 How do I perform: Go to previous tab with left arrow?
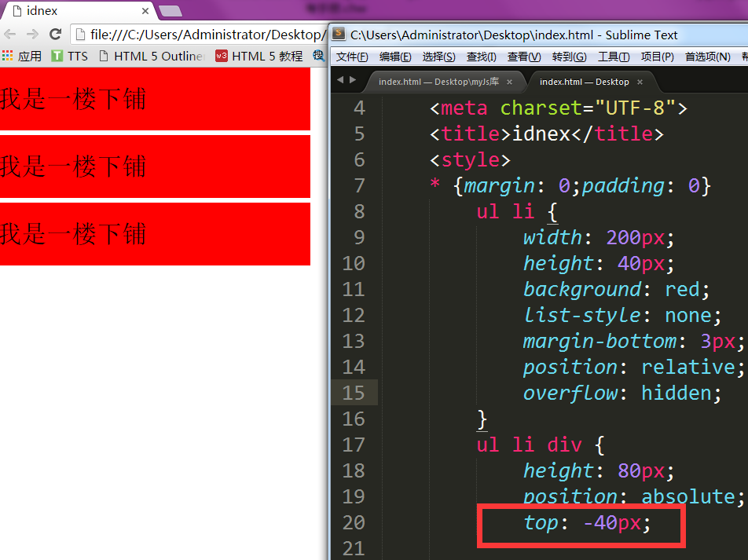pyautogui.click(x=340, y=80)
